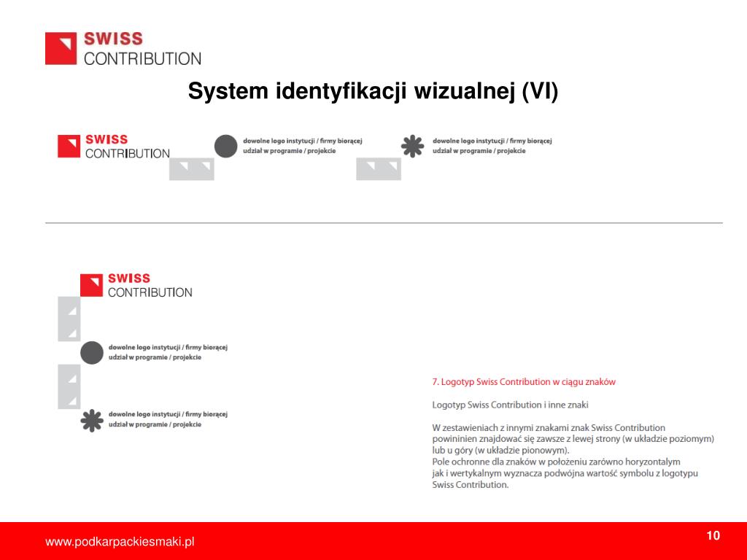747x560 pixels.
Task: Click the slide title "System identyfikacji wizualnej (VI)"
Action: (x=373, y=90)
